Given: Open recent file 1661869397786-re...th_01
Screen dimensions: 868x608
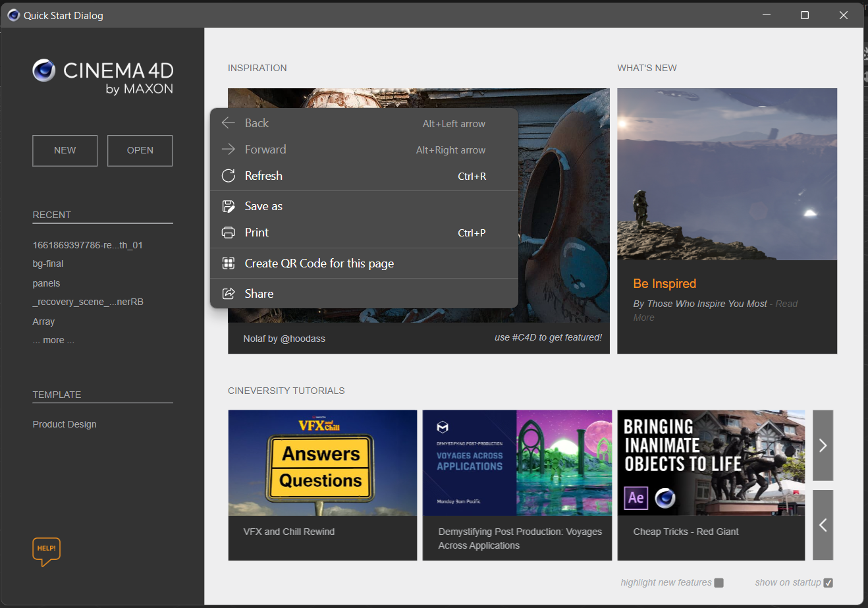Looking at the screenshot, I should pos(88,245).
